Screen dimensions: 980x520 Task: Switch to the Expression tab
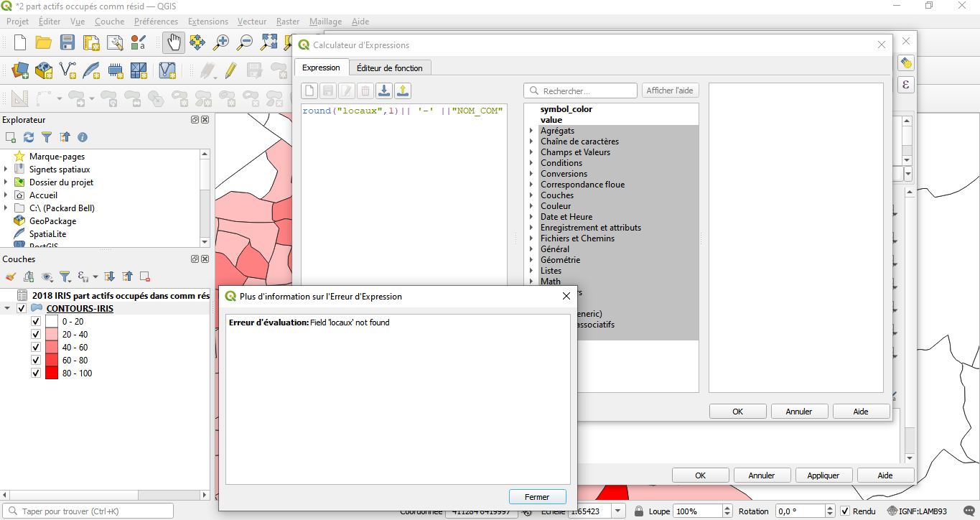(321, 68)
